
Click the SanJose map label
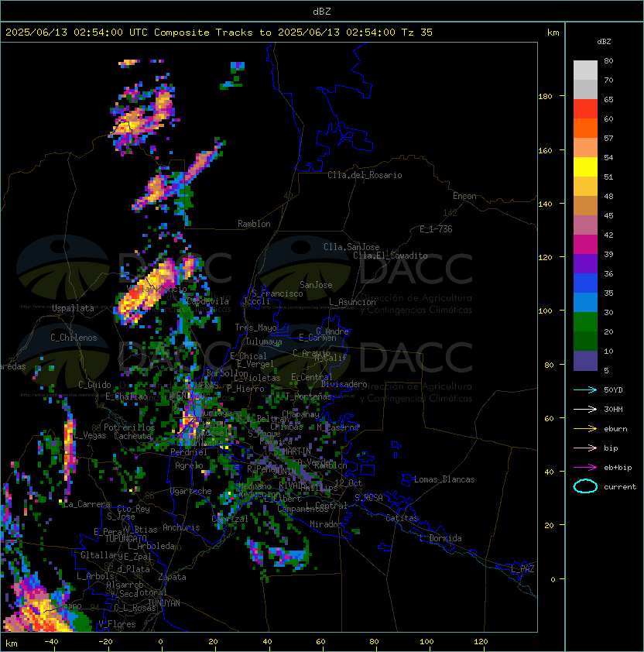(316, 285)
